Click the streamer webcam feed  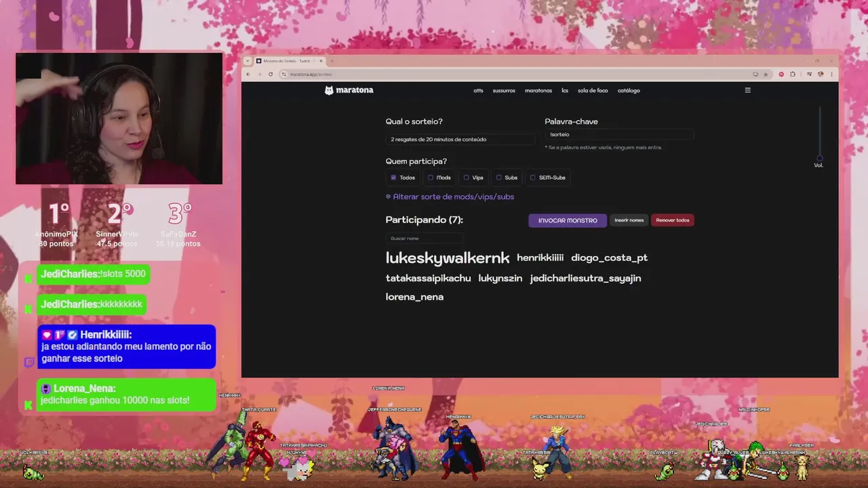[119, 119]
